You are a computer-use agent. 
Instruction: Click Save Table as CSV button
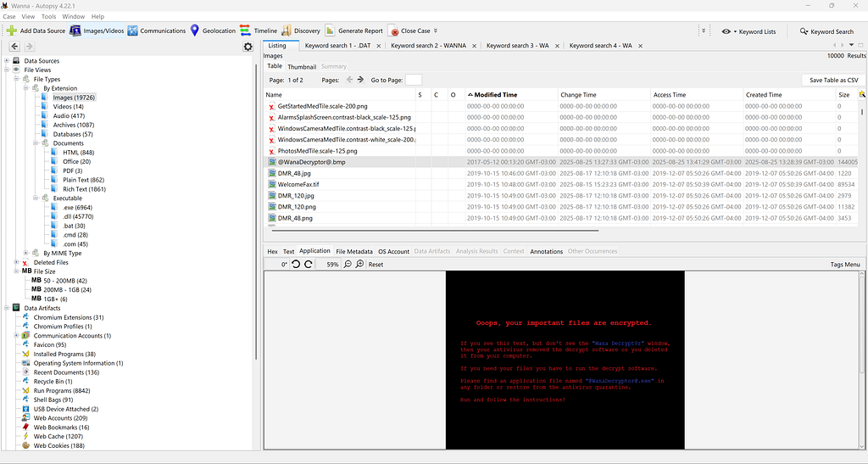coord(834,81)
